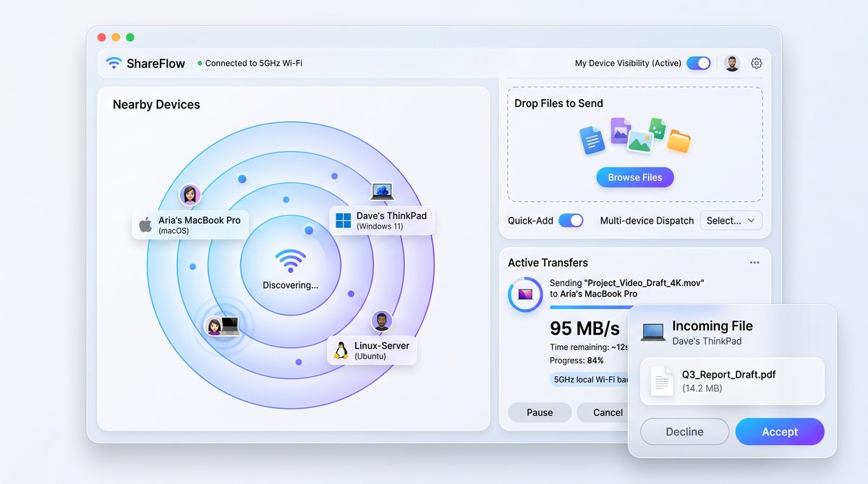Click the ShareFlow Wi-Fi logo icon

point(114,63)
